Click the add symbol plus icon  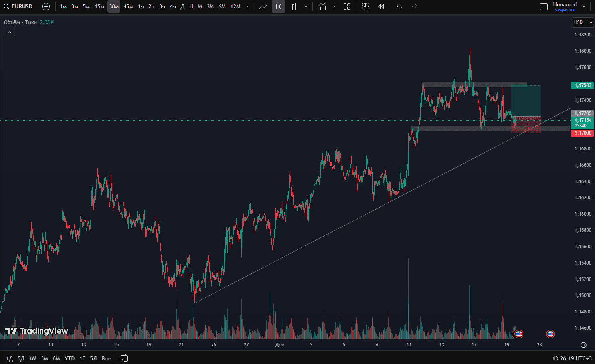coord(46,6)
